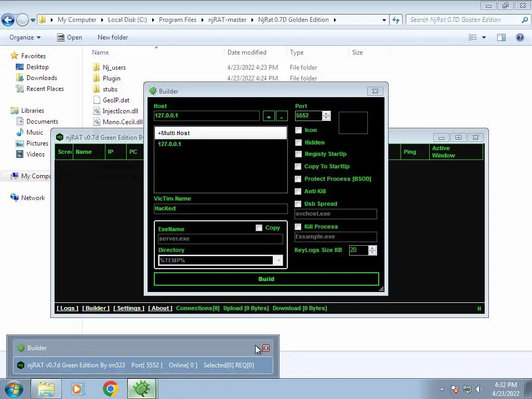Click the search magnifier icon in Explorer
This screenshot has height=399, width=532.
point(525,20)
